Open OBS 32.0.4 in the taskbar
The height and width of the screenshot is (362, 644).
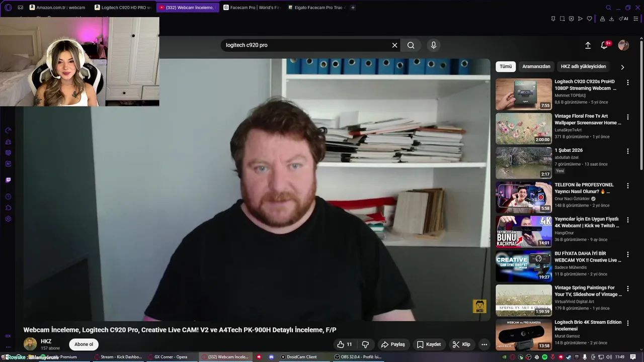(358, 357)
